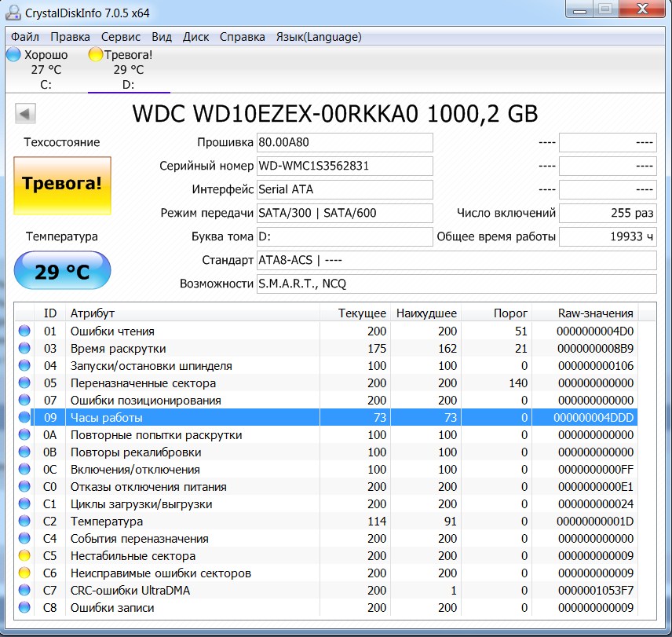This screenshot has height=637, width=672.
Task: Click status orb of Повторы рекалибровки row
Action: [x=24, y=452]
